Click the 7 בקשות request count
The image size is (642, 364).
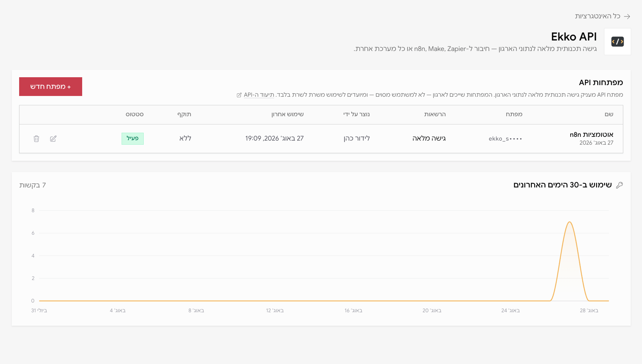tap(33, 185)
